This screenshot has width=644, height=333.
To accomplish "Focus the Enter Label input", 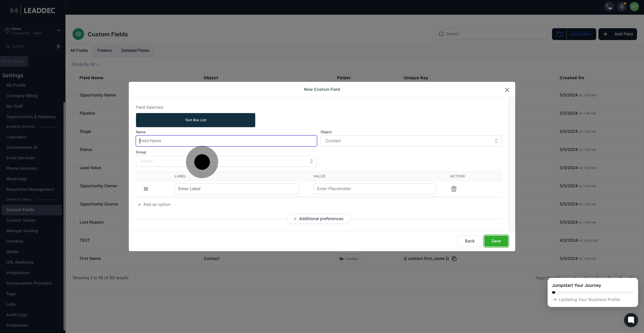I will [x=237, y=189].
